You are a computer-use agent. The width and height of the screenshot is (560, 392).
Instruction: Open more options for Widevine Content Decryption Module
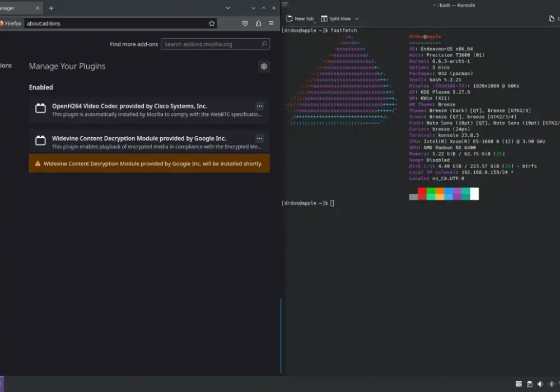coord(260,138)
